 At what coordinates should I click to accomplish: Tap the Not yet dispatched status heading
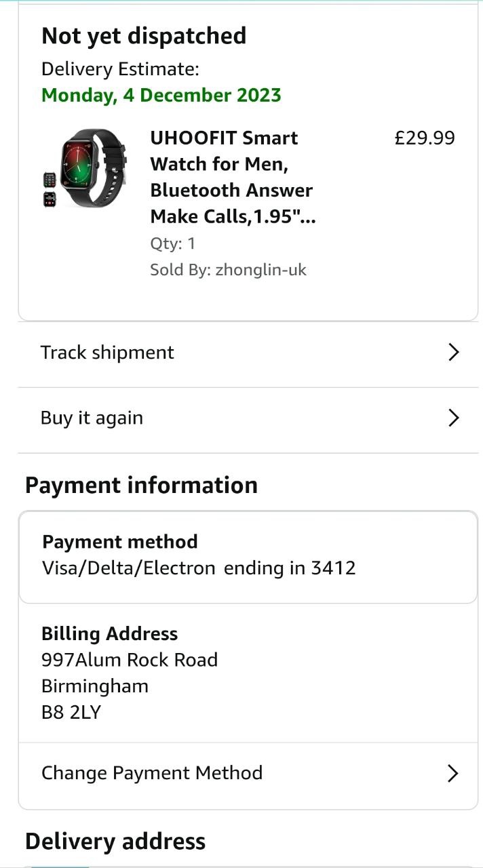point(144,36)
